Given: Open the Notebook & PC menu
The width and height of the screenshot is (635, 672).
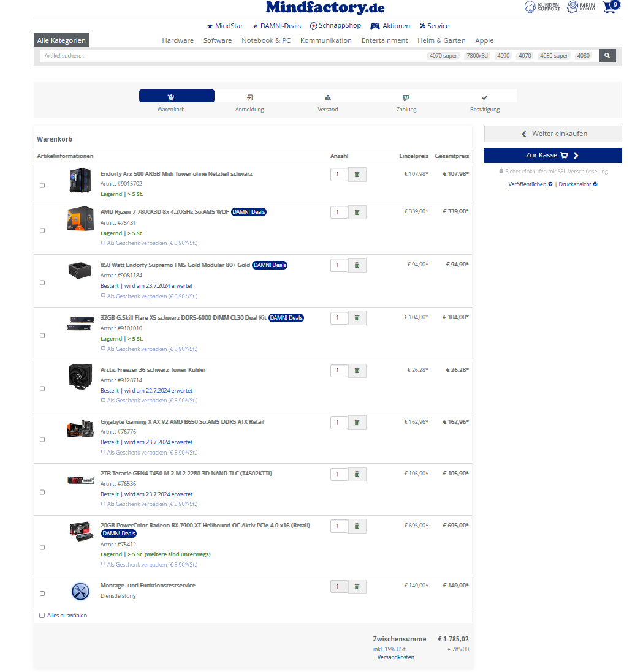Looking at the screenshot, I should (x=266, y=40).
